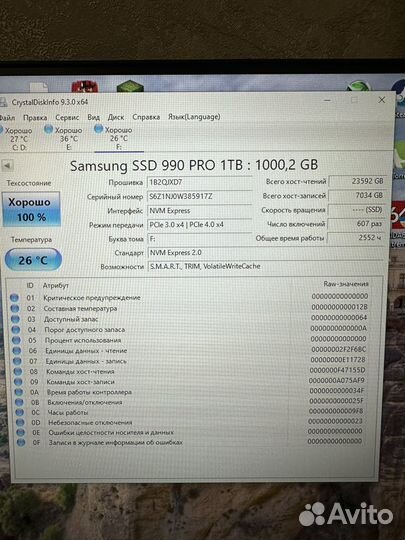Open the Язык(Language) menu
This screenshot has width=405, height=540.
[x=194, y=117]
